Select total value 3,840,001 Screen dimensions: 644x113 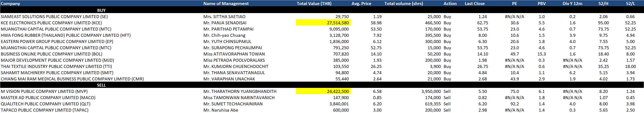click(339, 104)
